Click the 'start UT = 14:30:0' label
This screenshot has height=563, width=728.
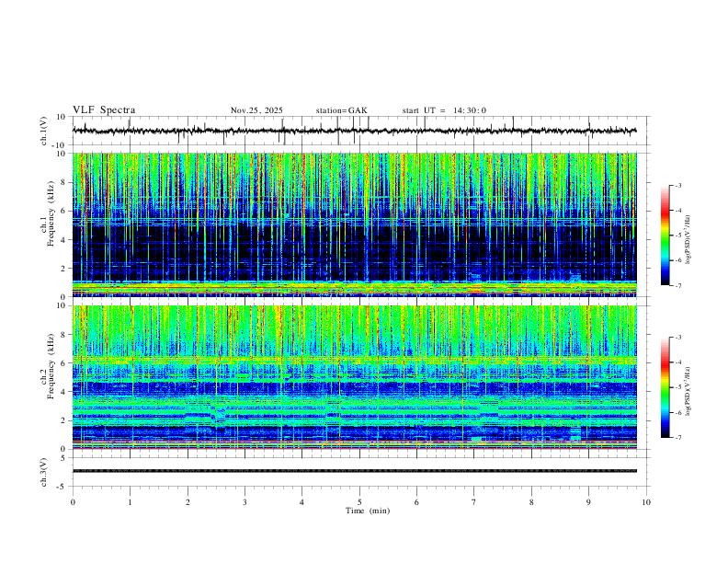tap(444, 110)
